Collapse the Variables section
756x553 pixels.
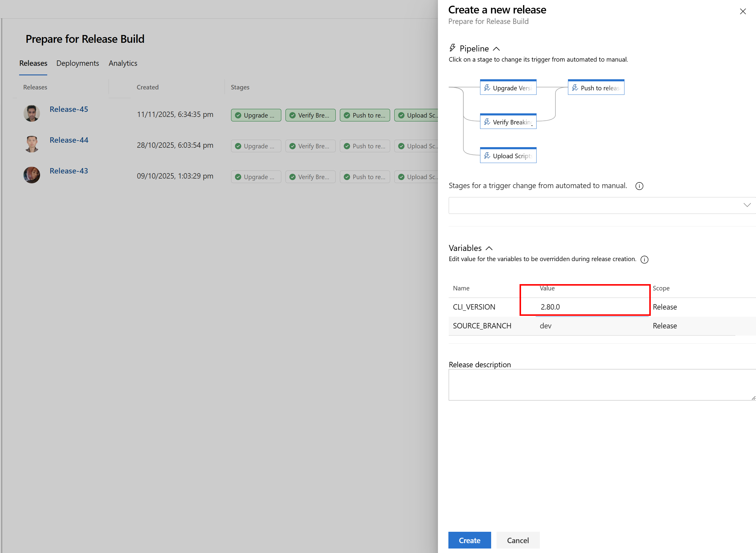click(x=489, y=248)
